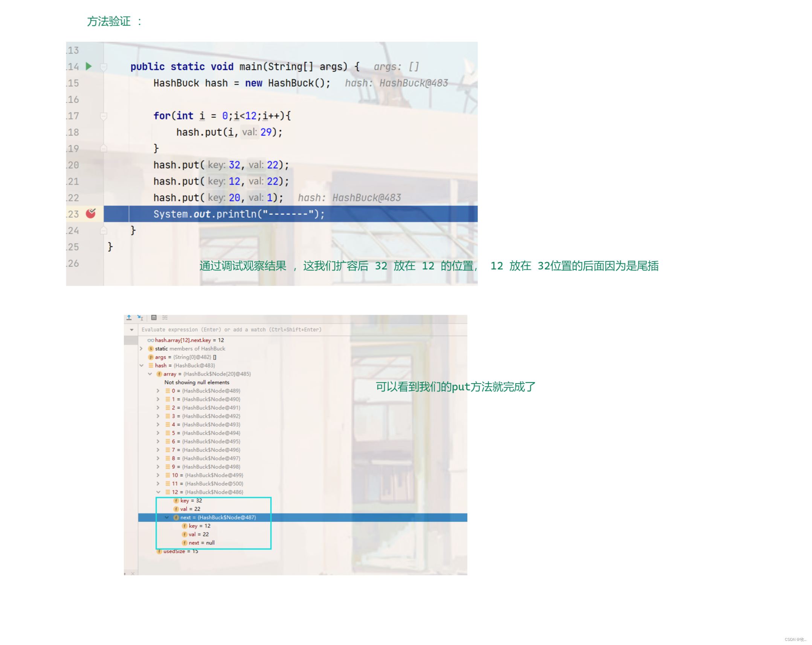Collapse the next HashBuck$Node@487 entry
This screenshot has width=812, height=645.
pyautogui.click(x=167, y=517)
